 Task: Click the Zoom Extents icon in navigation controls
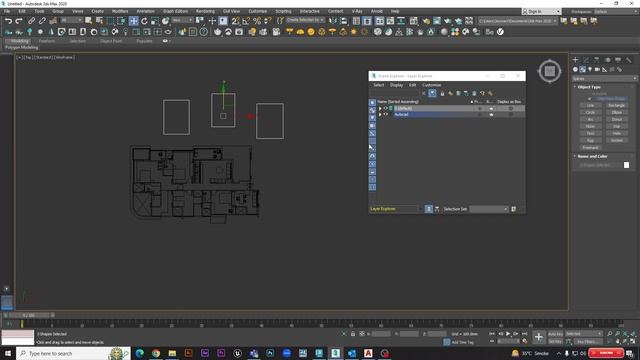625,334
